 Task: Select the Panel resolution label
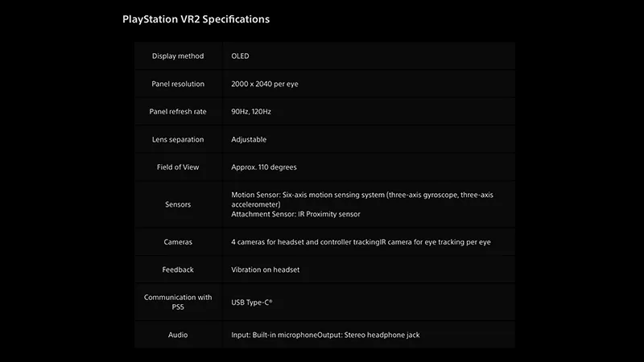coord(178,84)
